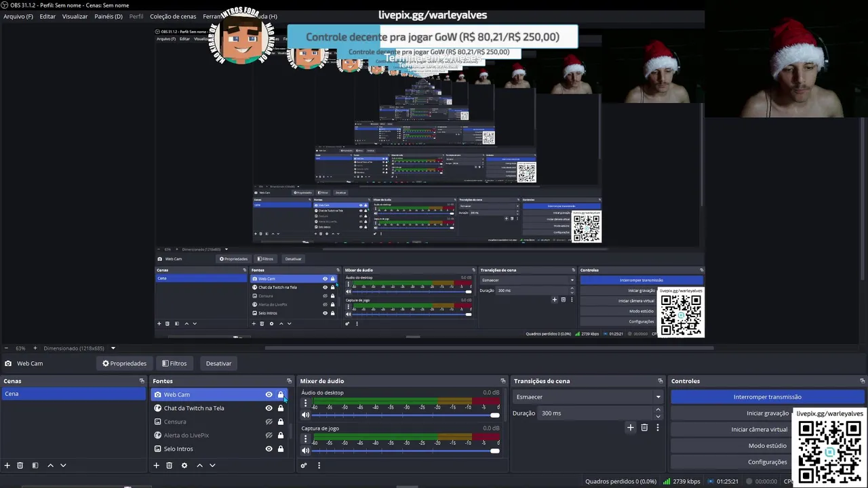This screenshot has height=488, width=868.
Task: Decrease transition Duração with down arrow
Action: pyautogui.click(x=658, y=416)
